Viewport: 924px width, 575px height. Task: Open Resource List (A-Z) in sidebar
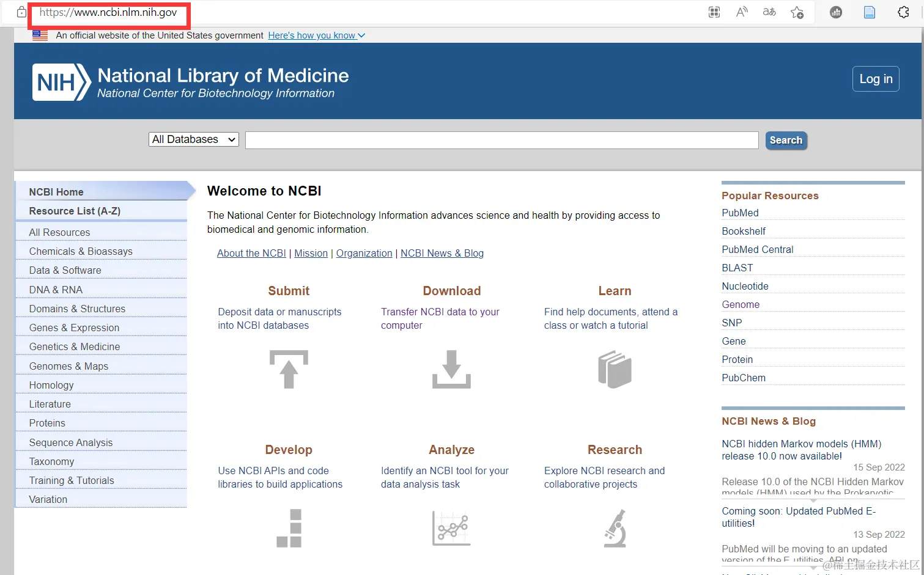[x=101, y=211]
